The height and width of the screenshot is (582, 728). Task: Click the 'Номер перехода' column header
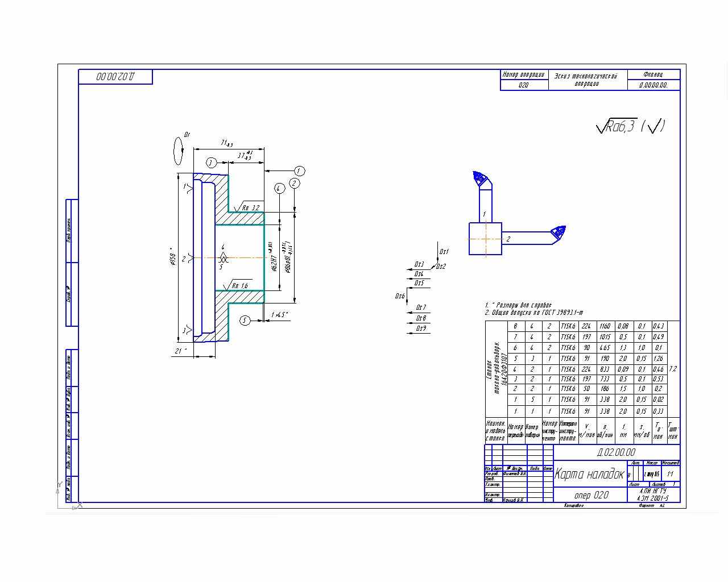coord(515,431)
